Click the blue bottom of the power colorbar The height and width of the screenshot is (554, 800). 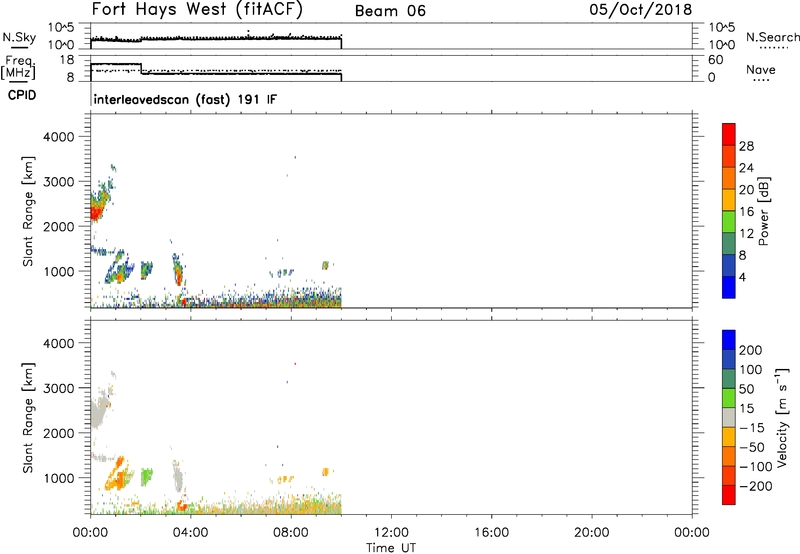coord(729,287)
